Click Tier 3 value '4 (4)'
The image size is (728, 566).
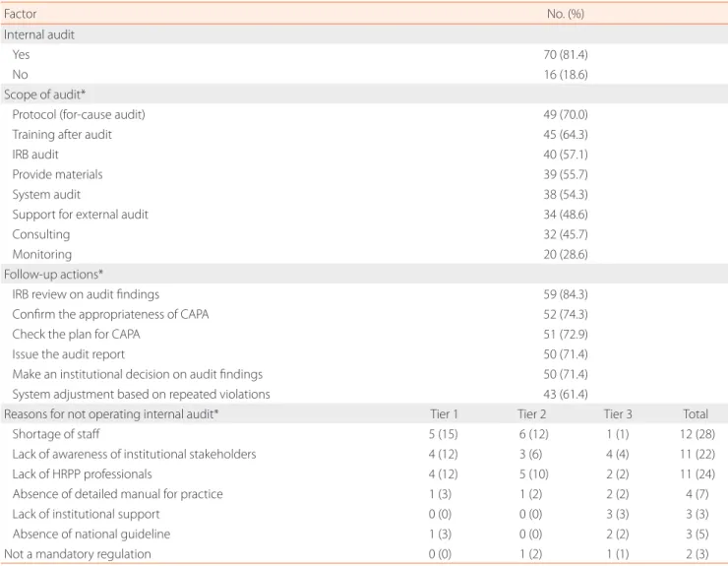[618, 455]
